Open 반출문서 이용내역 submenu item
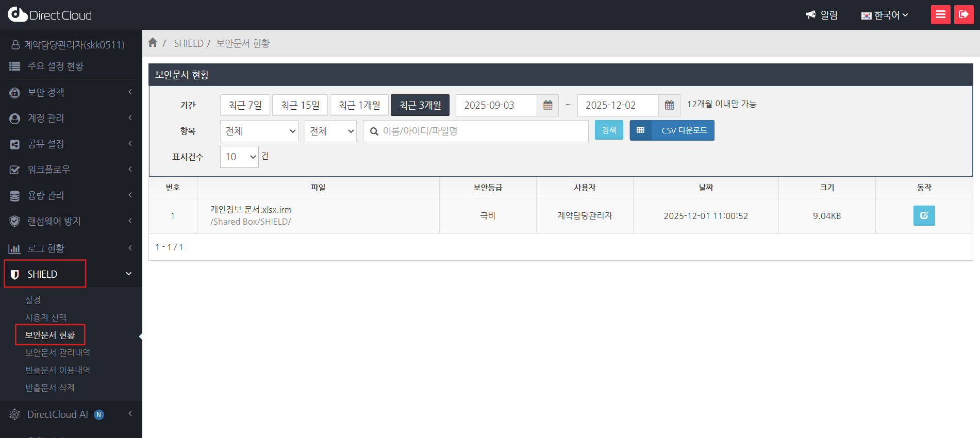The width and height of the screenshot is (980, 438). 58,370
